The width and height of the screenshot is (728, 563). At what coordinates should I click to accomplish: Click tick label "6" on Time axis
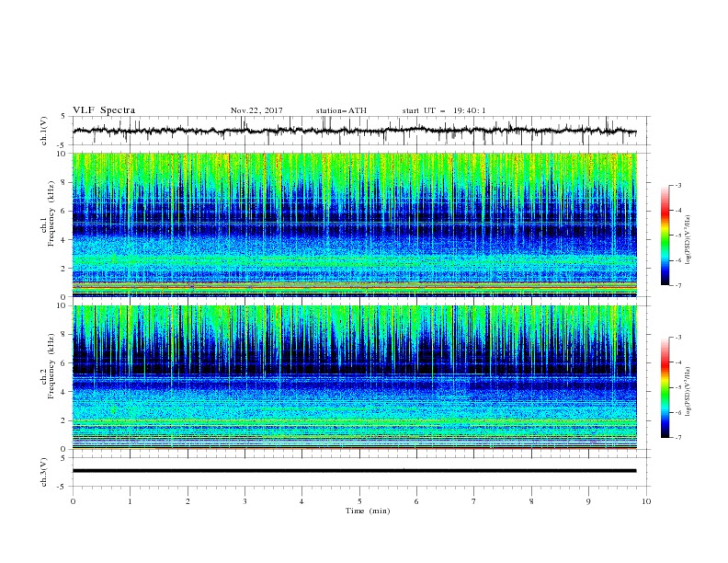(416, 501)
